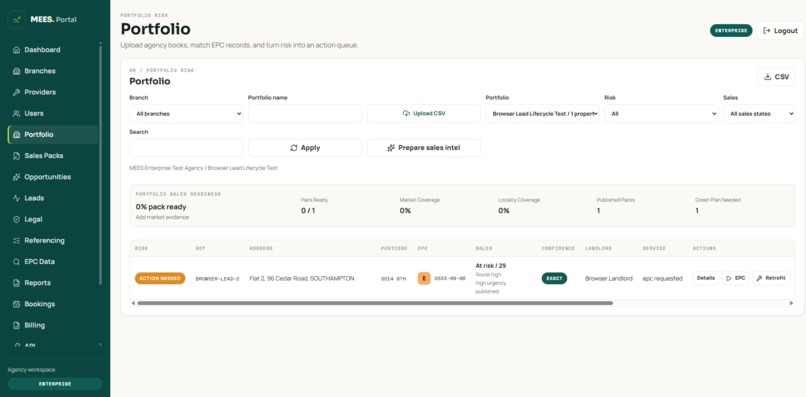The image size is (806, 397).
Task: Click the Add market evidence text
Action: [x=162, y=217]
